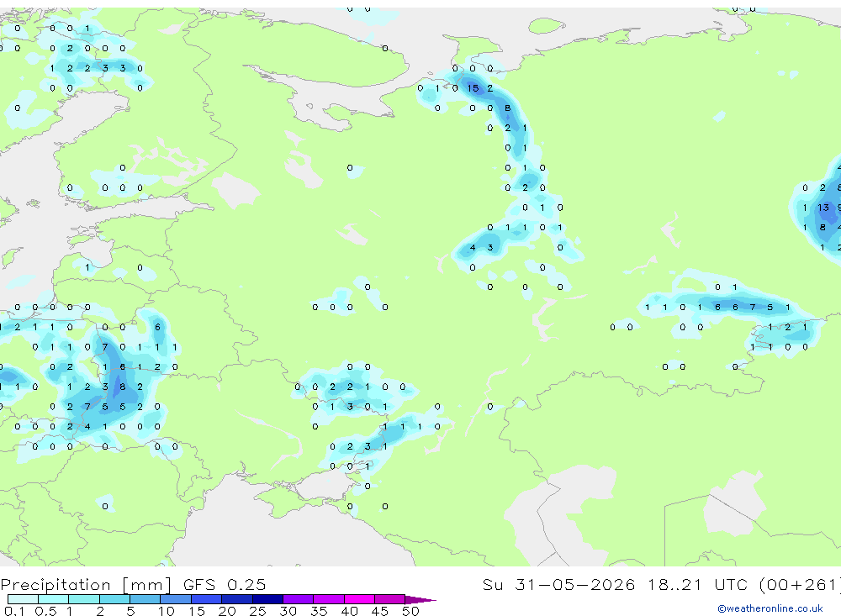
Task: Click the legend scale label '0.1'
Action: (14, 611)
